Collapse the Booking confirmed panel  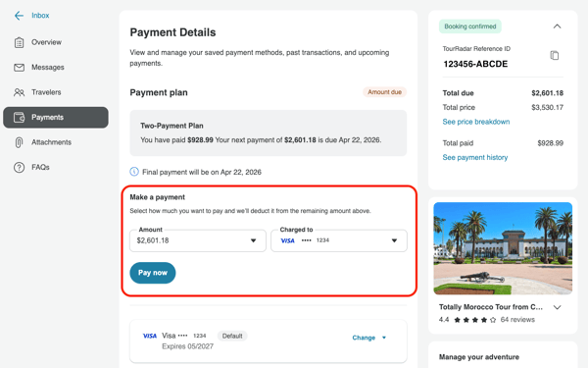(x=558, y=26)
